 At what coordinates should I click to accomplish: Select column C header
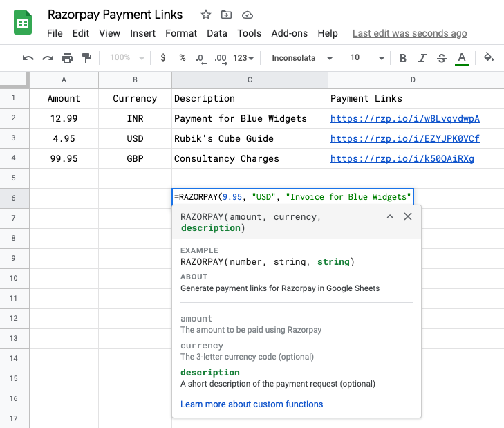(x=250, y=80)
